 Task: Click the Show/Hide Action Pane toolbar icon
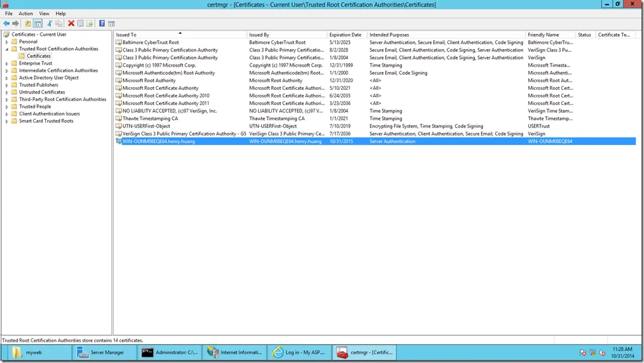pos(111,23)
